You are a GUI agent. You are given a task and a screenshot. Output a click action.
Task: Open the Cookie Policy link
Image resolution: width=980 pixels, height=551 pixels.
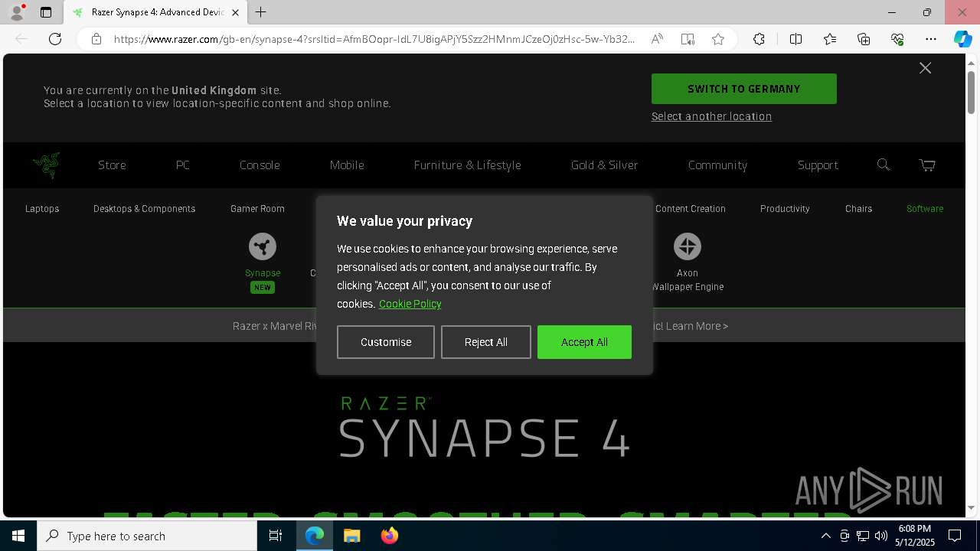[x=410, y=304]
